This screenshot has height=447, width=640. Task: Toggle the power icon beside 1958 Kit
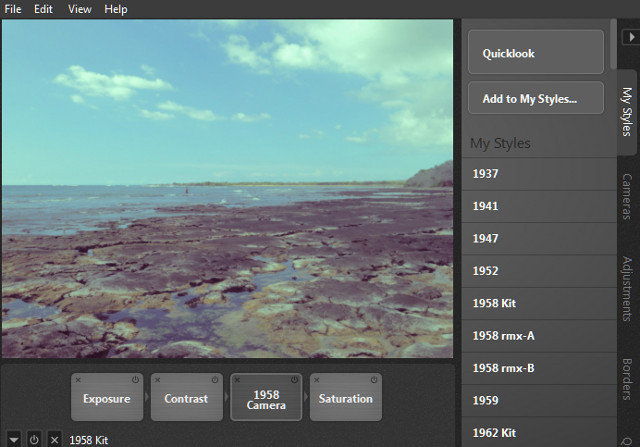coord(34,440)
